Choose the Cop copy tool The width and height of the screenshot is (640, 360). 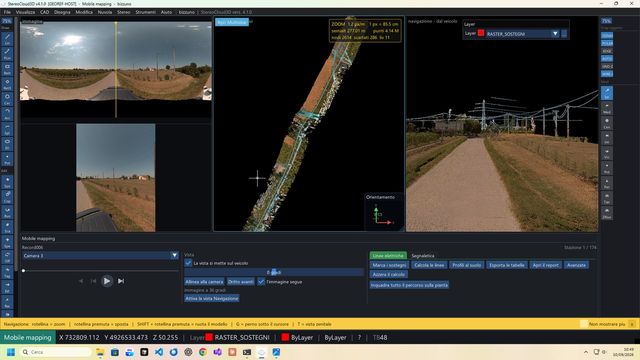coord(7,197)
